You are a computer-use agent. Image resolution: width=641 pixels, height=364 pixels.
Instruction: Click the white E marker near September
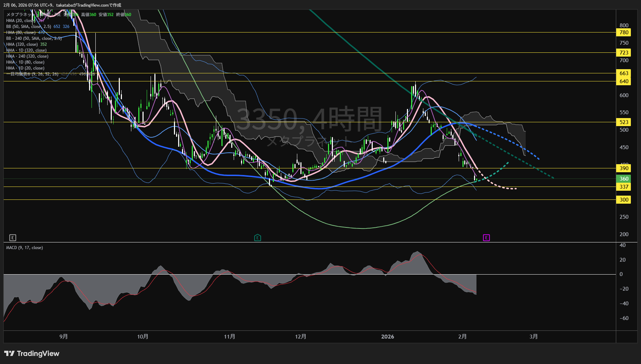[x=13, y=238]
